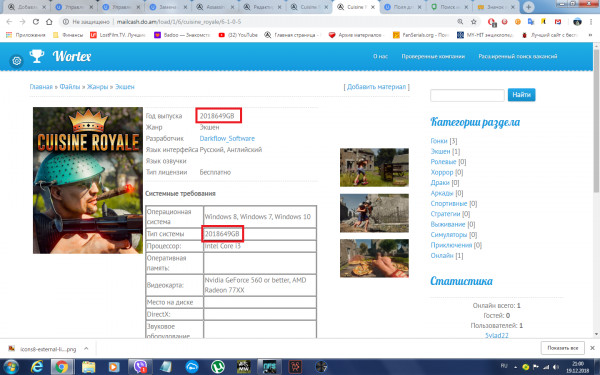The image size is (600, 375).
Task: Open the 'О нас' menu item
Action: (x=380, y=56)
